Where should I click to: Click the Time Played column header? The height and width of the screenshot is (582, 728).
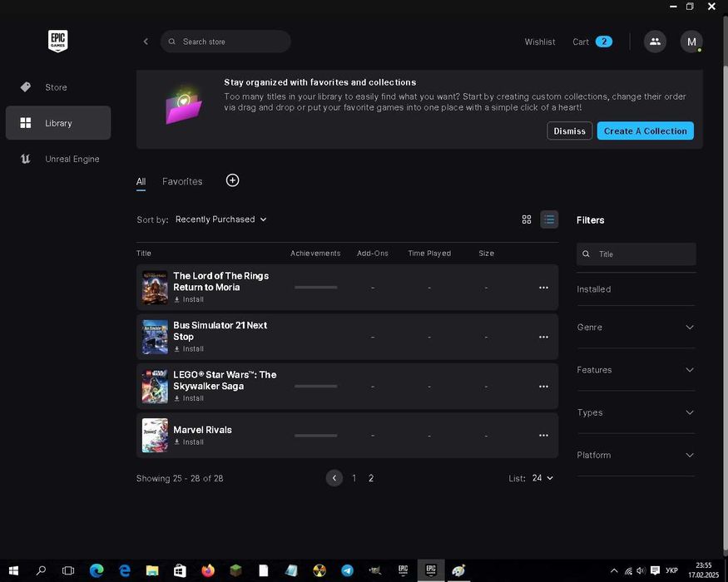(429, 254)
